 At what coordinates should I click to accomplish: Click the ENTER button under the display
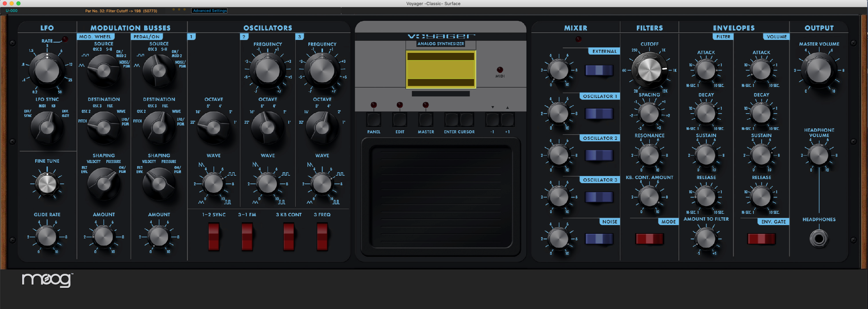click(x=451, y=120)
